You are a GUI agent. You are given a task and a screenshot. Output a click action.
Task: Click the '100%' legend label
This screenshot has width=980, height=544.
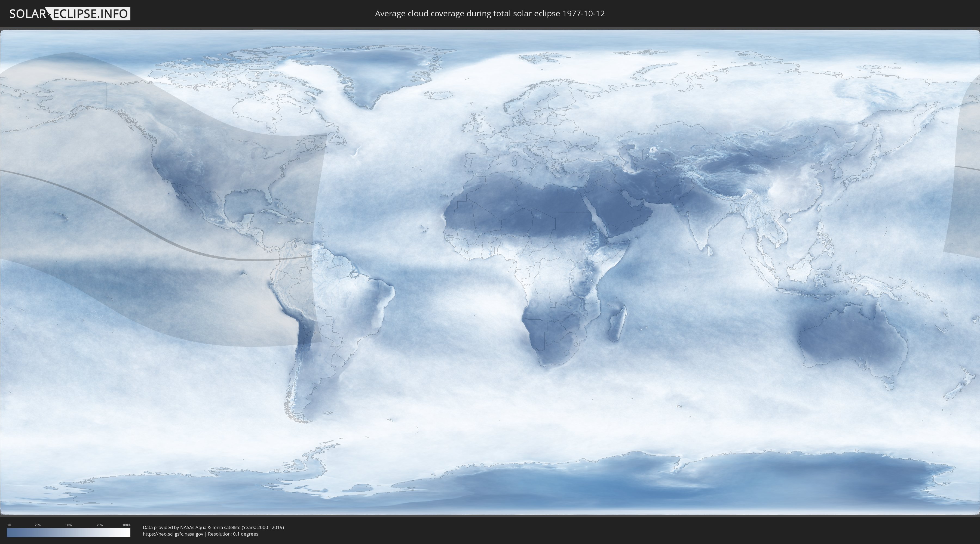tap(126, 525)
